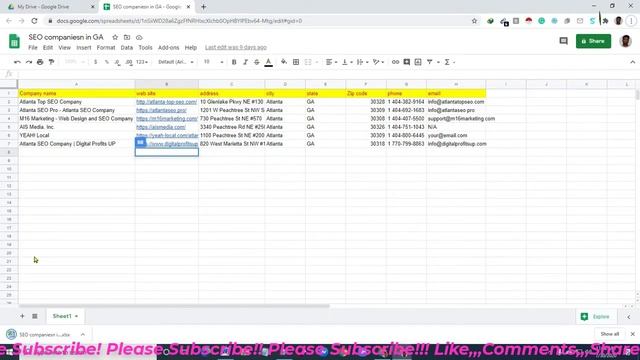The width and height of the screenshot is (640, 360).
Task: Open the File menu
Action: coord(33,48)
